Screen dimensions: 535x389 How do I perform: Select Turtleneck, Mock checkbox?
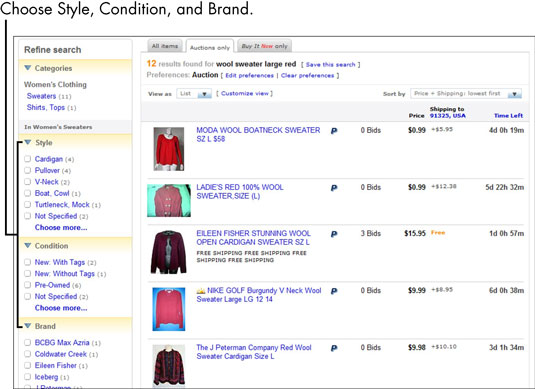[x=28, y=204]
